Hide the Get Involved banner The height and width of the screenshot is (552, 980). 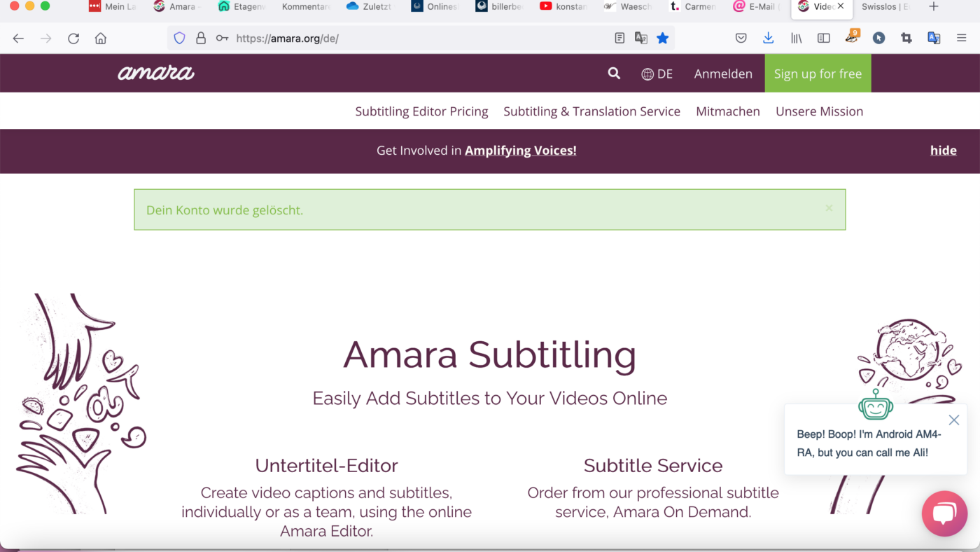(x=943, y=151)
